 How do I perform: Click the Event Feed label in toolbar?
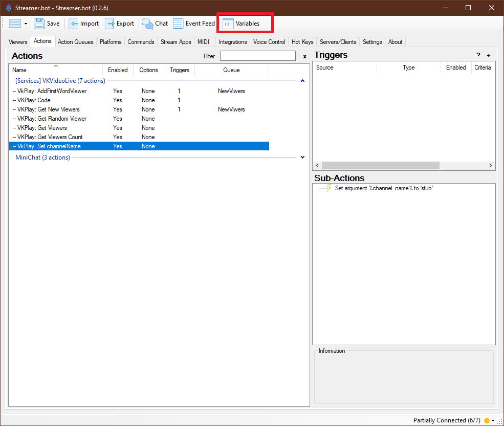point(200,24)
